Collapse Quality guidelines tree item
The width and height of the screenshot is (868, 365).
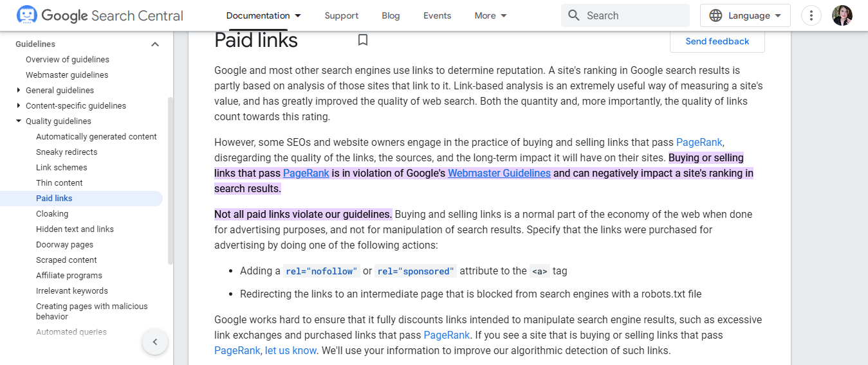point(19,121)
